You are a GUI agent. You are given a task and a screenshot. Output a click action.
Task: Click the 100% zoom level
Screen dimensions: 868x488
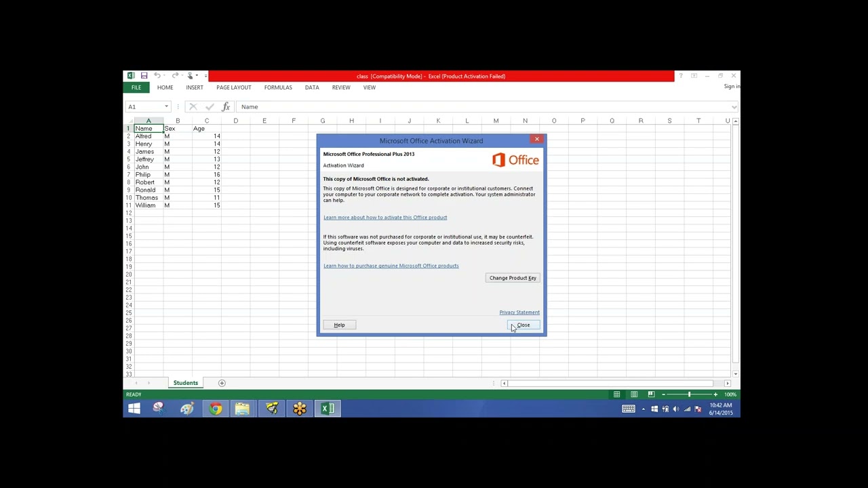coord(730,394)
